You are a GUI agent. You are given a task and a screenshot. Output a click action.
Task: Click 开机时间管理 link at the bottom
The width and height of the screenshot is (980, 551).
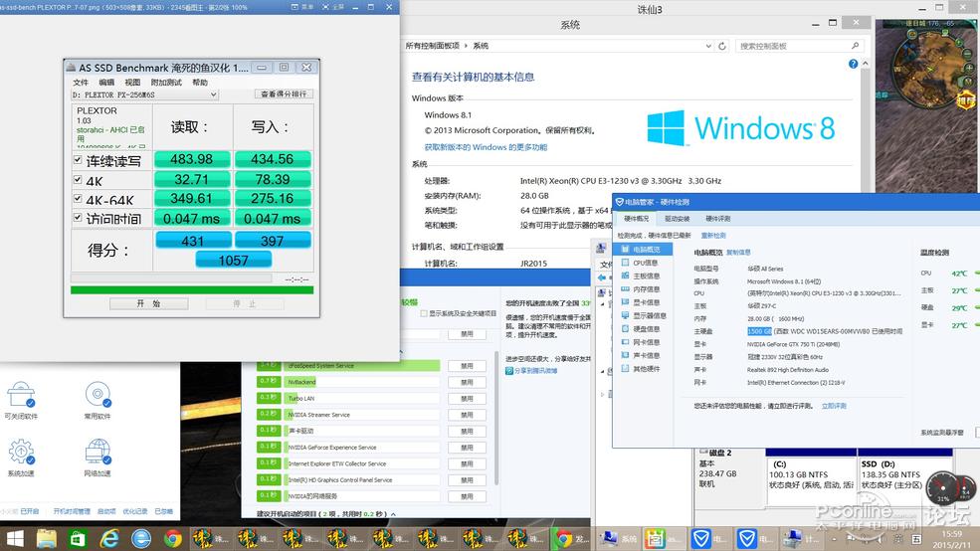pyautogui.click(x=72, y=511)
